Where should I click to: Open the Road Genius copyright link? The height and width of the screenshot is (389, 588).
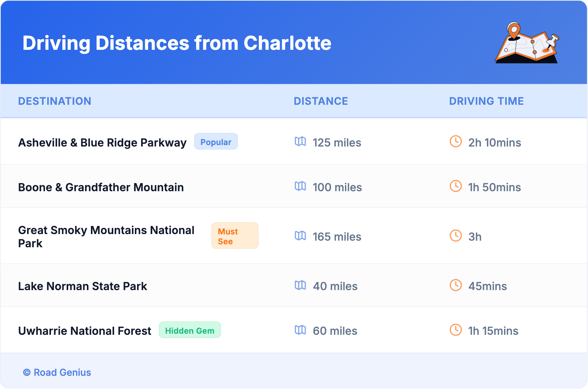pyautogui.click(x=57, y=373)
